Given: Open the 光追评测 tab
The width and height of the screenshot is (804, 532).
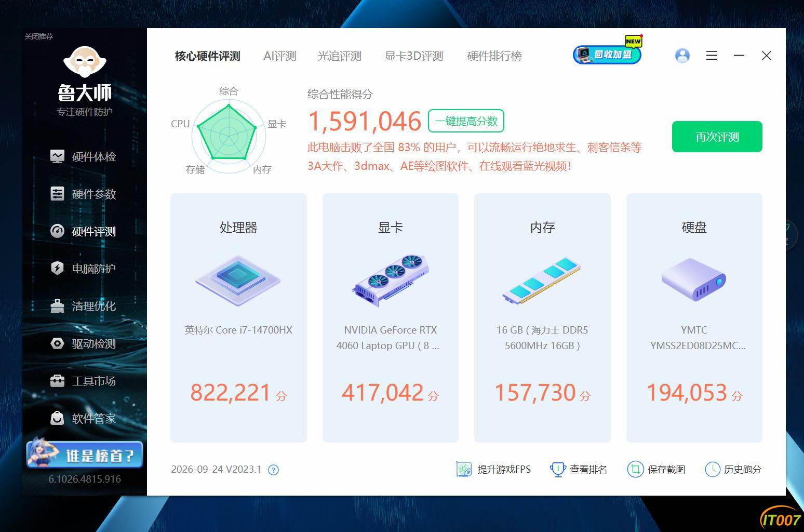Looking at the screenshot, I should point(340,56).
